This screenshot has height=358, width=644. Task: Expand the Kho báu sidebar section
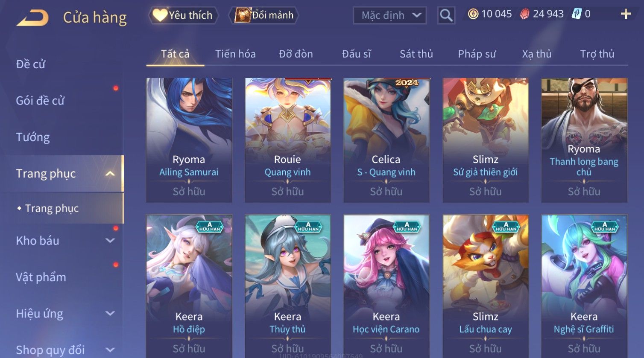point(110,241)
